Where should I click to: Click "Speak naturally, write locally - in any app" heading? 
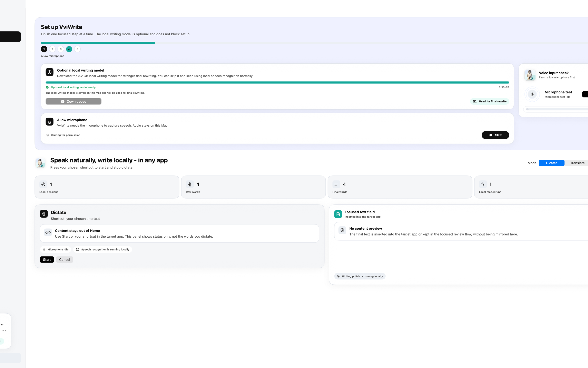click(x=109, y=160)
